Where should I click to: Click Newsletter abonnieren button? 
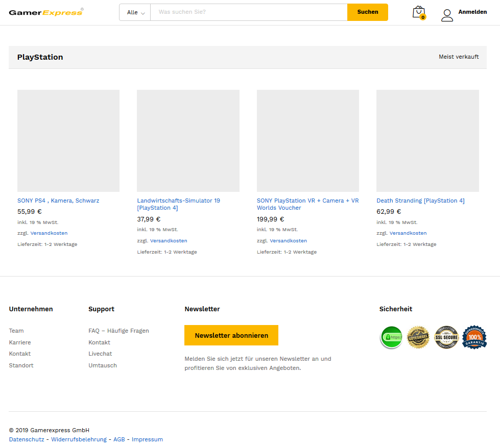231,335
